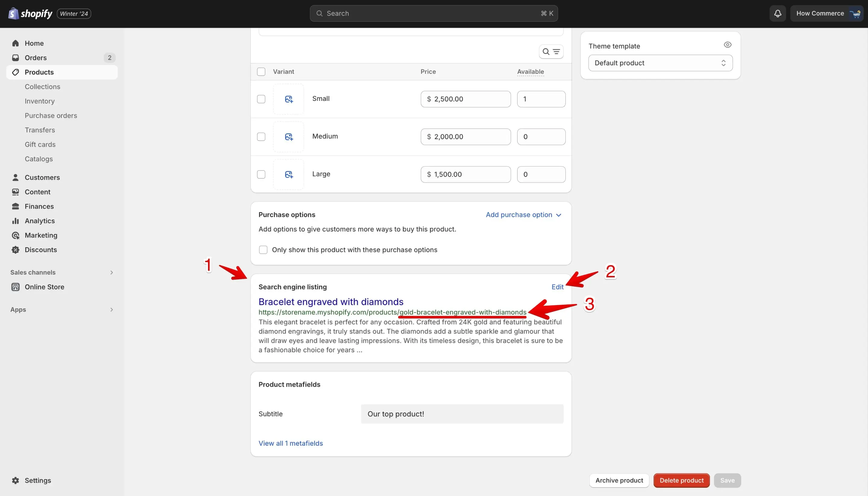Click the Save button

pyautogui.click(x=727, y=480)
